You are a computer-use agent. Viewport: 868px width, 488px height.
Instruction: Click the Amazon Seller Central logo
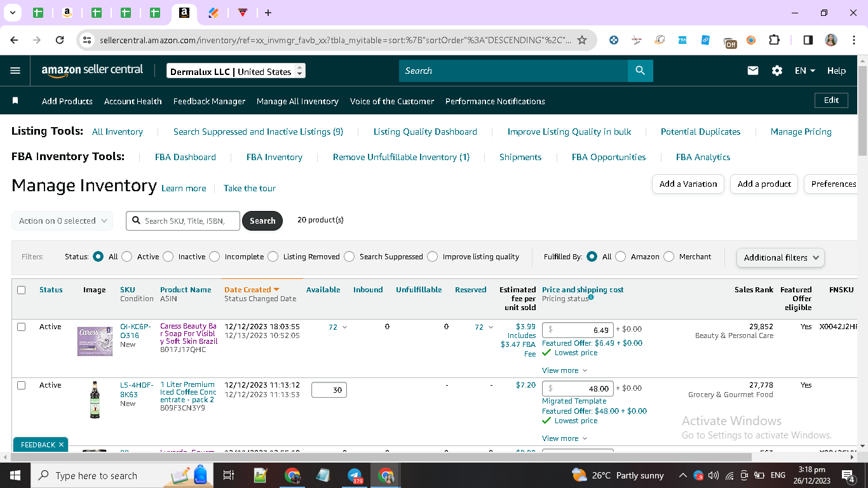92,71
